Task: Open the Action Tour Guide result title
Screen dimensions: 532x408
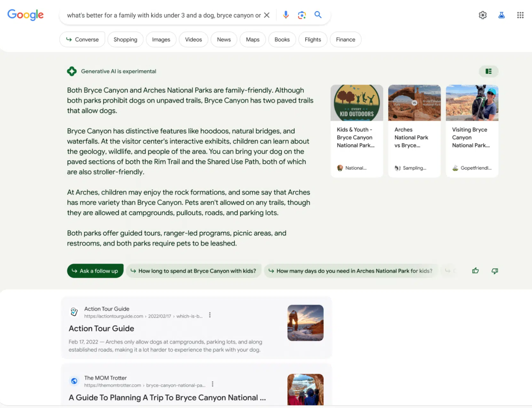Action: point(102,329)
